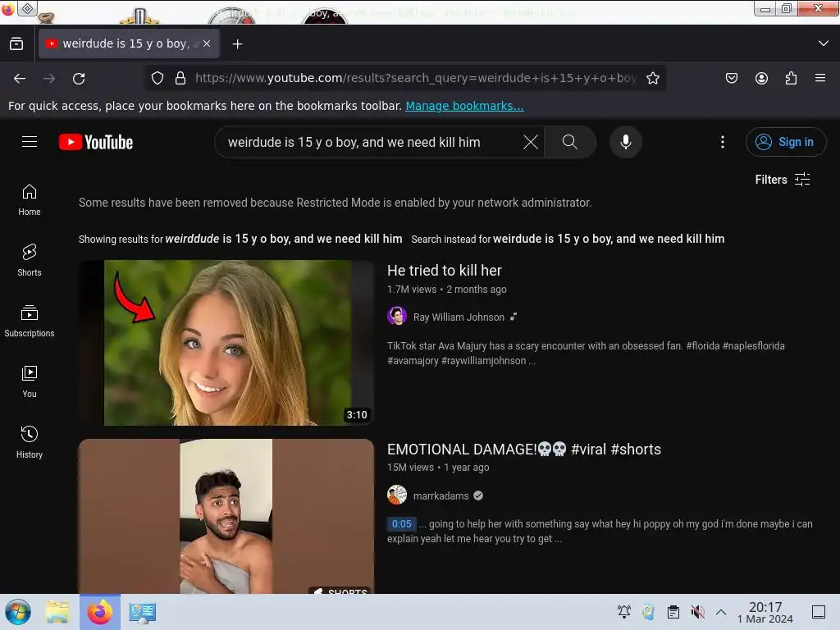View site security padlock information
This screenshot has width=840, height=630.
click(x=180, y=78)
